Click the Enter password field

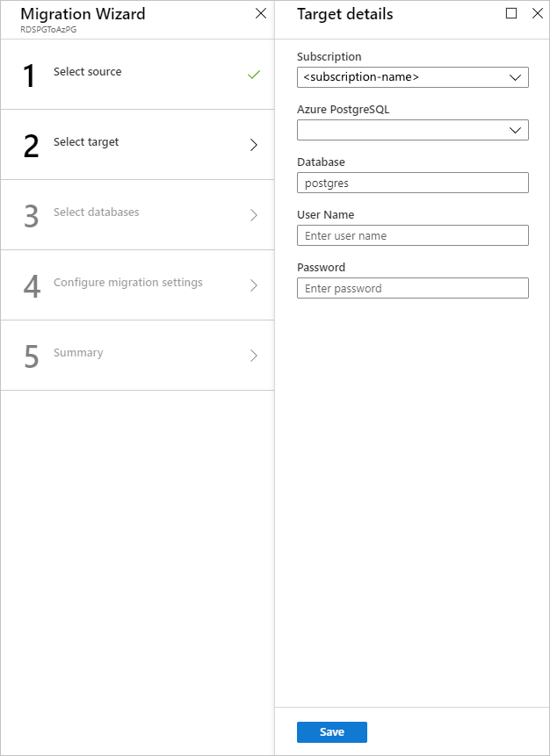point(412,288)
